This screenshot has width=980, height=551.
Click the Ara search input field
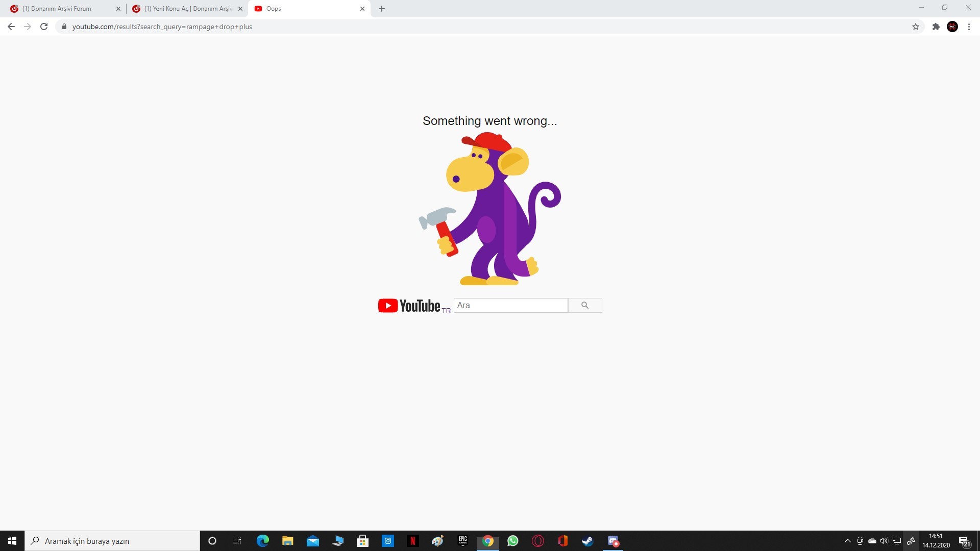(x=511, y=305)
